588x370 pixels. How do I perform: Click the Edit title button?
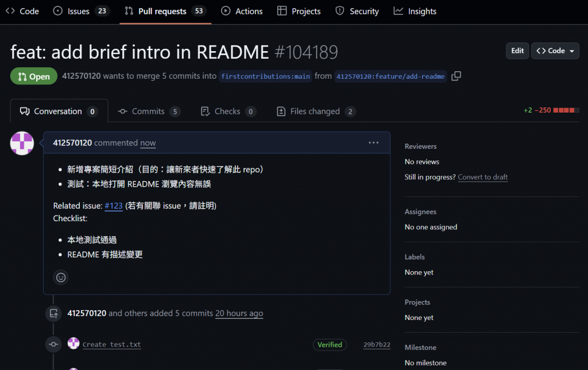(x=517, y=51)
